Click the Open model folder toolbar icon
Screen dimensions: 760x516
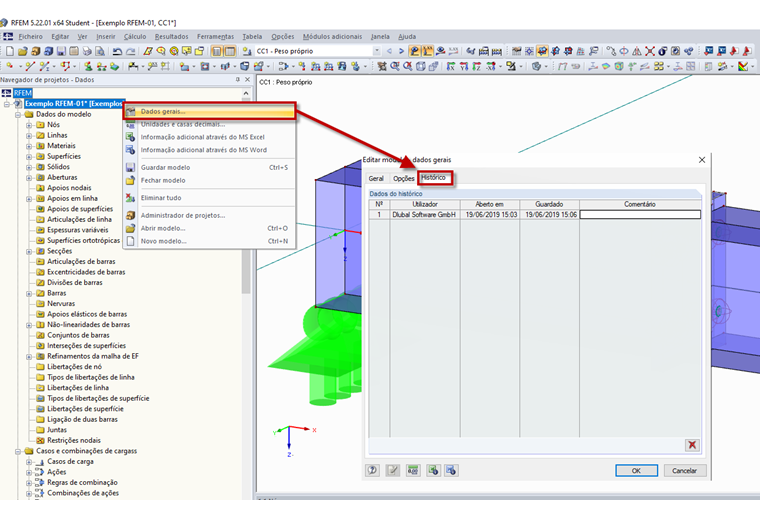tap(22, 51)
